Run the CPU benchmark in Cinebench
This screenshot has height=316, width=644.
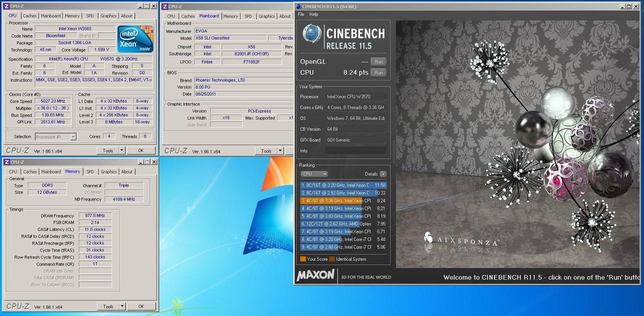(379, 73)
